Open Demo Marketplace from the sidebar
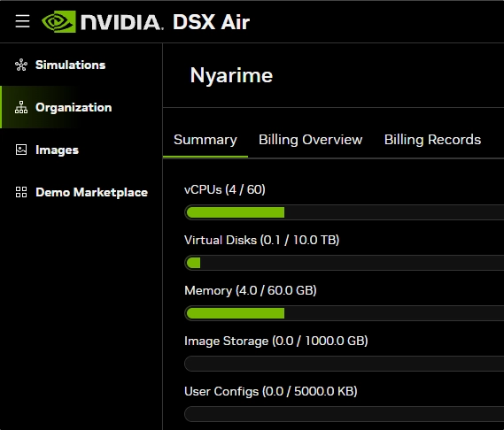This screenshot has width=504, height=430. (81, 192)
